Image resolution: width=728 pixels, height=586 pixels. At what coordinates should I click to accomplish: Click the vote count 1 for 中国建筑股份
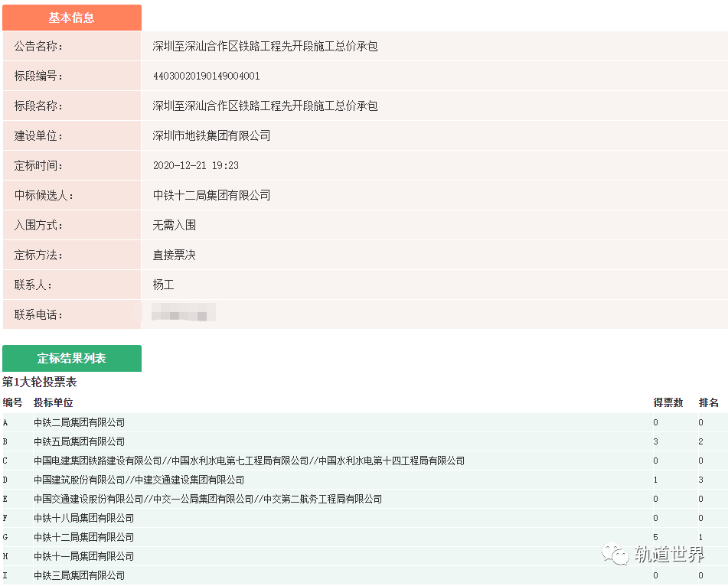click(655, 480)
